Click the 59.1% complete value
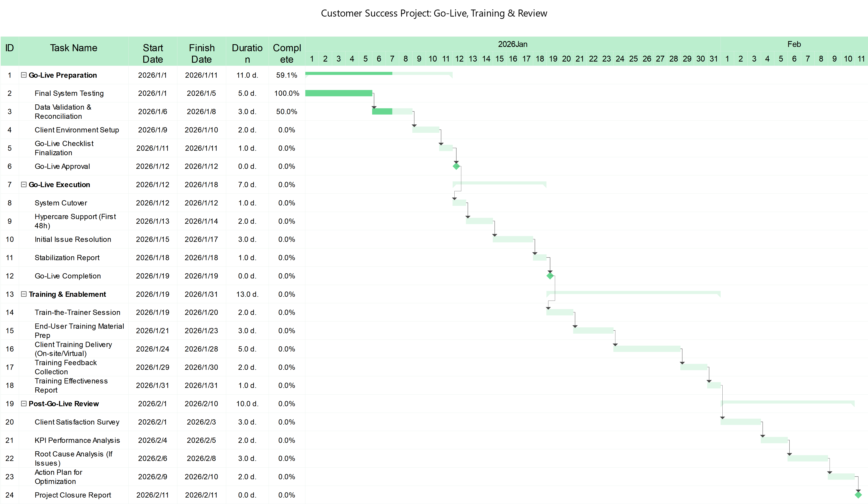This screenshot has width=868, height=504. 287,75
